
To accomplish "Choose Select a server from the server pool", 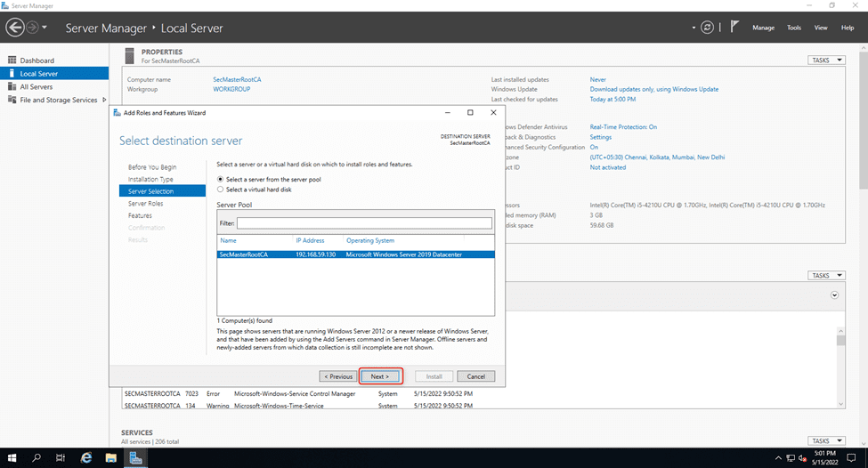I will 220,179.
